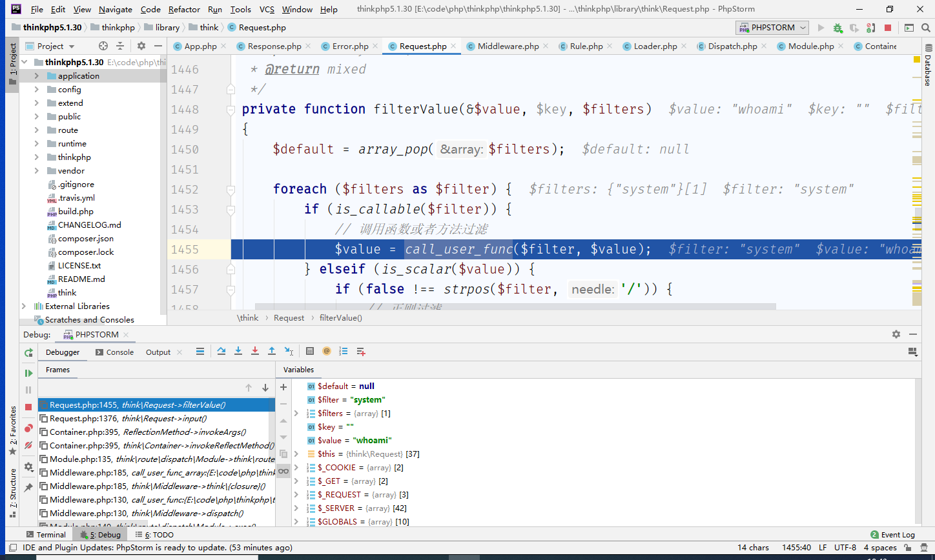Expand the $filters array variable
The height and width of the screenshot is (560, 935).
point(296,413)
